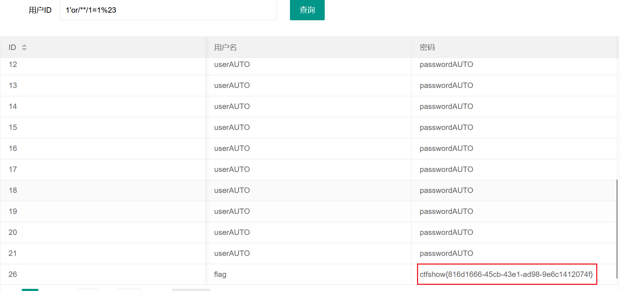Select passwordAUTO in row 13
This screenshot has width=644, height=291.
point(446,85)
